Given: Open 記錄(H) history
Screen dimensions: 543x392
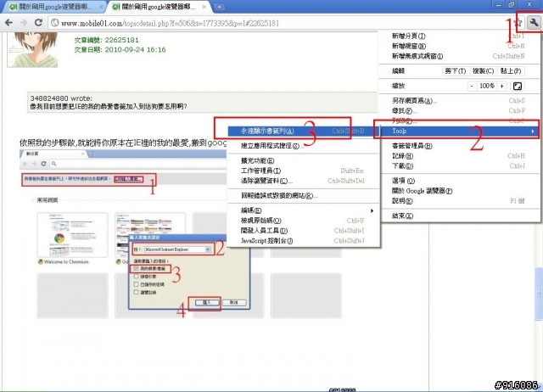Looking at the screenshot, I should (460, 156).
